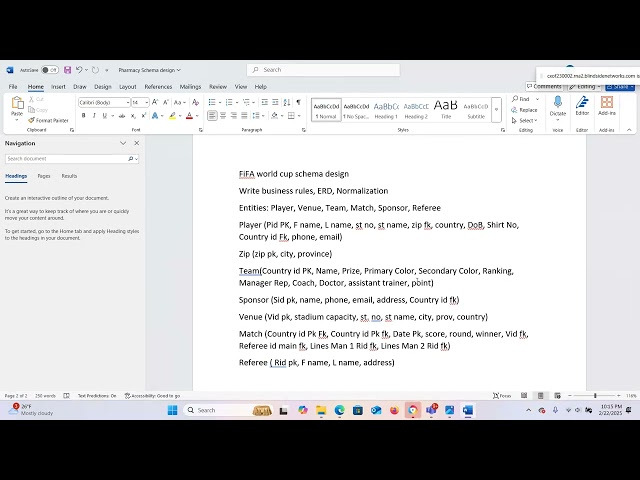The width and height of the screenshot is (640, 480).
Task: Insert a bulleted list
Action: pyautogui.click(x=212, y=102)
